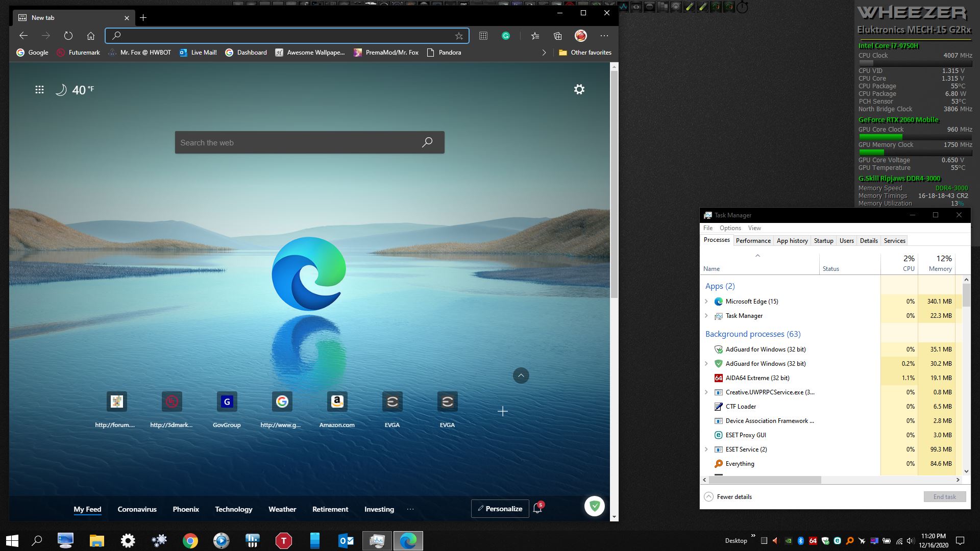
Task: Open the Investing feed topic
Action: pos(379,509)
